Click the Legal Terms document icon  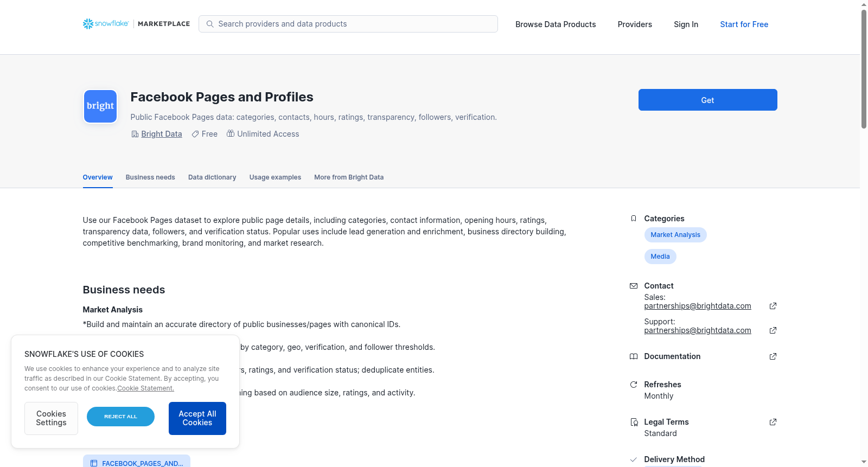634,422
